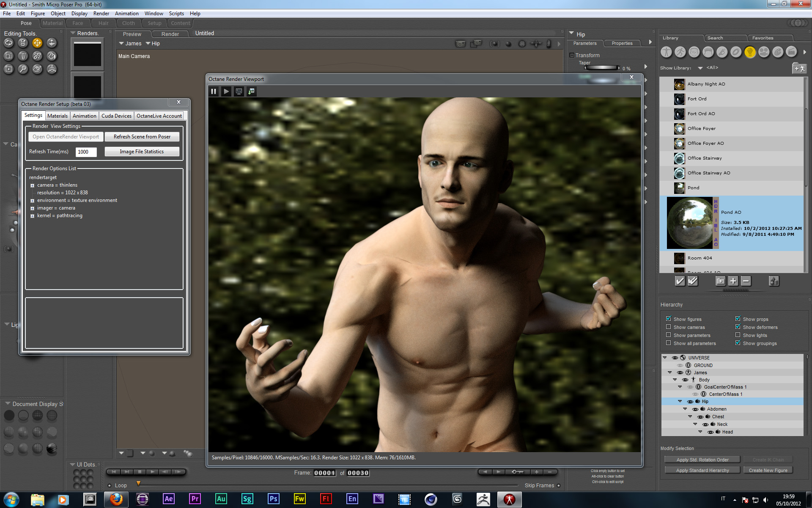Pause rendering in Octane Render Viewport
The image size is (812, 508).
[214, 91]
